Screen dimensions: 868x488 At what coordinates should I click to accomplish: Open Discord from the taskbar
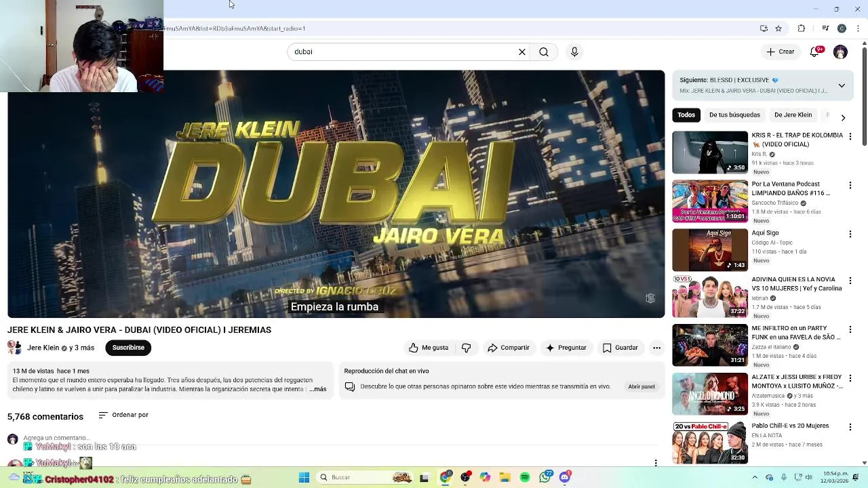pos(565,478)
